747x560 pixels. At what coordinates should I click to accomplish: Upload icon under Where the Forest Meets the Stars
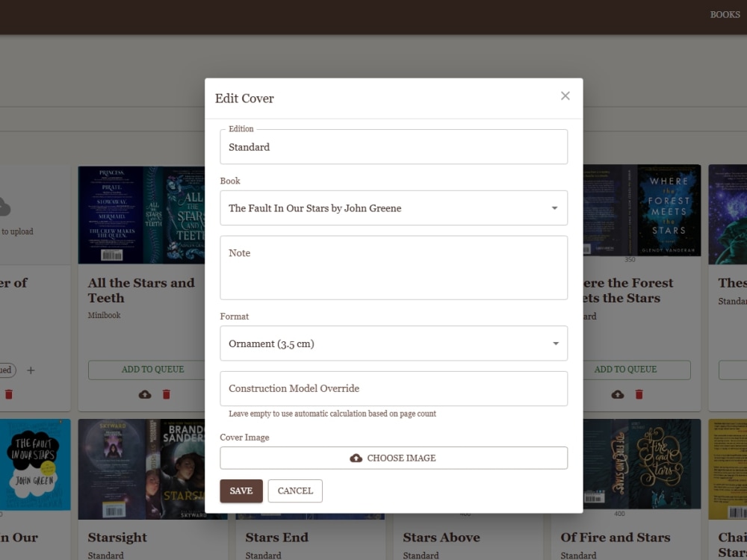[618, 394]
